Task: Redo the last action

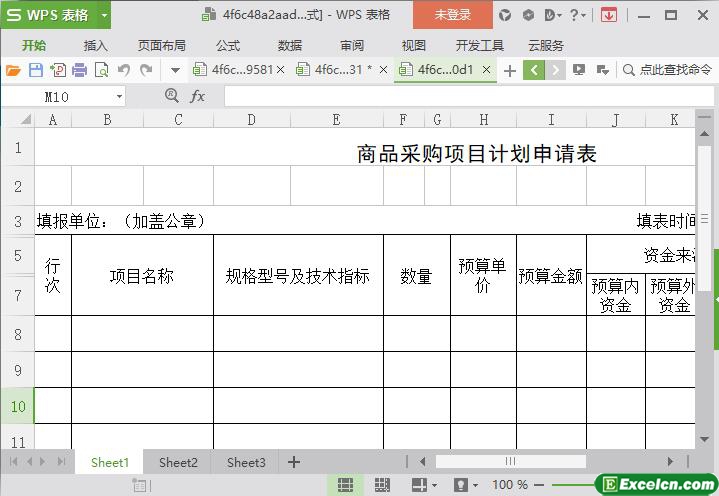Action: pos(146,70)
